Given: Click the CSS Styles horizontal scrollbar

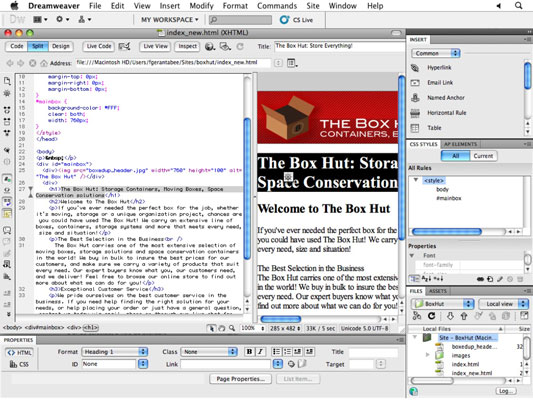Looking at the screenshot, I should [x=447, y=232].
